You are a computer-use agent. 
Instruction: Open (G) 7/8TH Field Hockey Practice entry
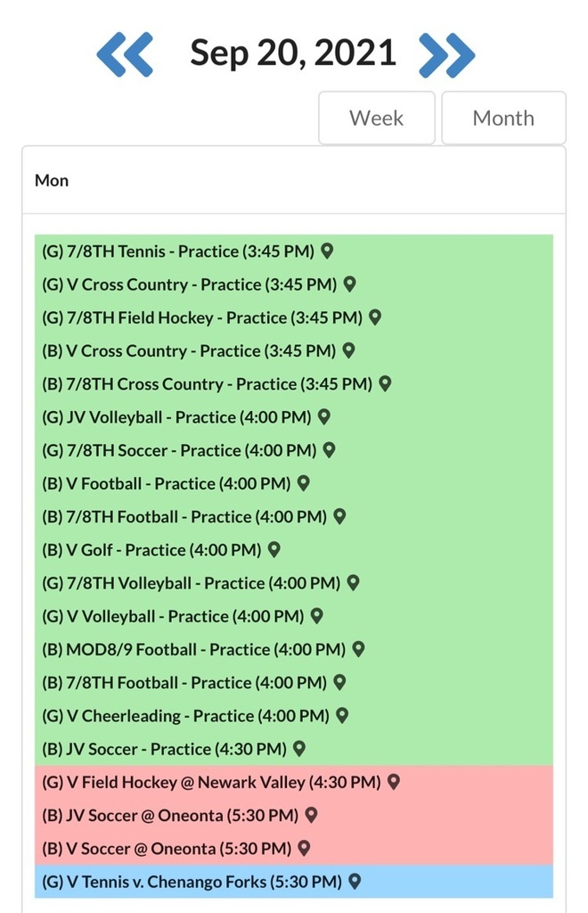click(x=202, y=317)
